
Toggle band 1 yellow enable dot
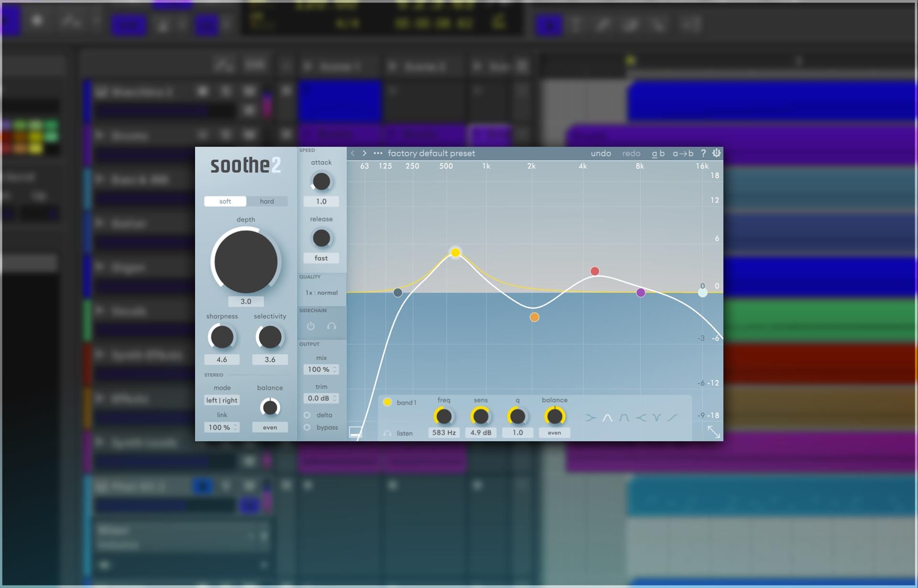click(x=387, y=402)
